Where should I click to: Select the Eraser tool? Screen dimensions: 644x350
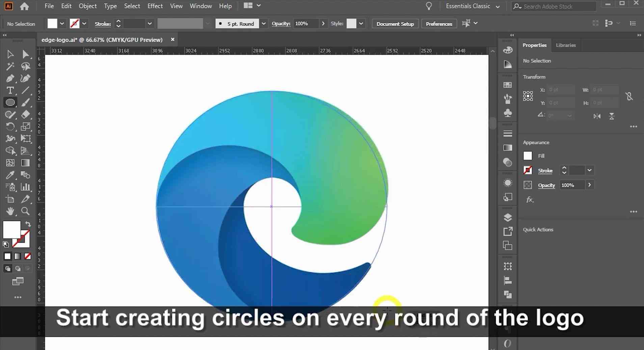pyautogui.click(x=26, y=115)
